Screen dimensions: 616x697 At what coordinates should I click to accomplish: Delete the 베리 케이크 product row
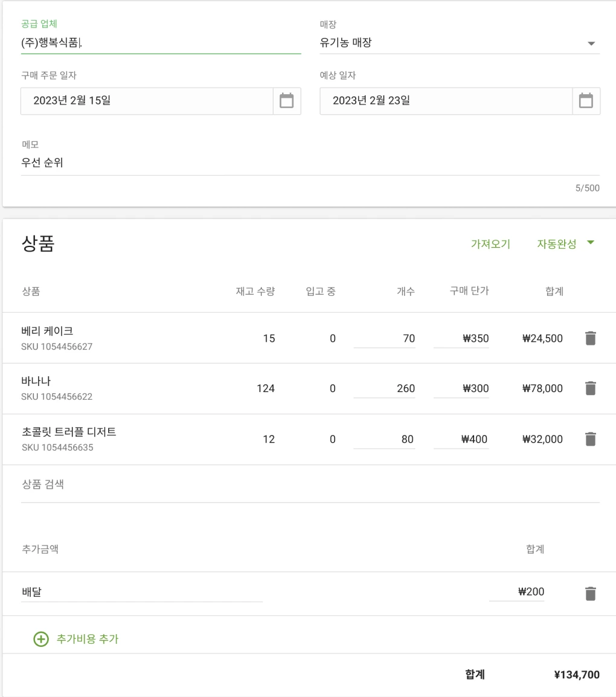coord(590,338)
